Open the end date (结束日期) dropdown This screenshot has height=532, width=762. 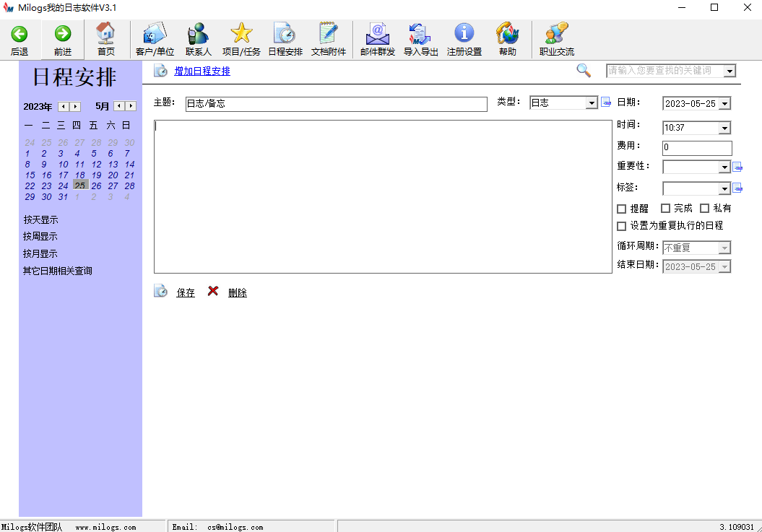(724, 267)
